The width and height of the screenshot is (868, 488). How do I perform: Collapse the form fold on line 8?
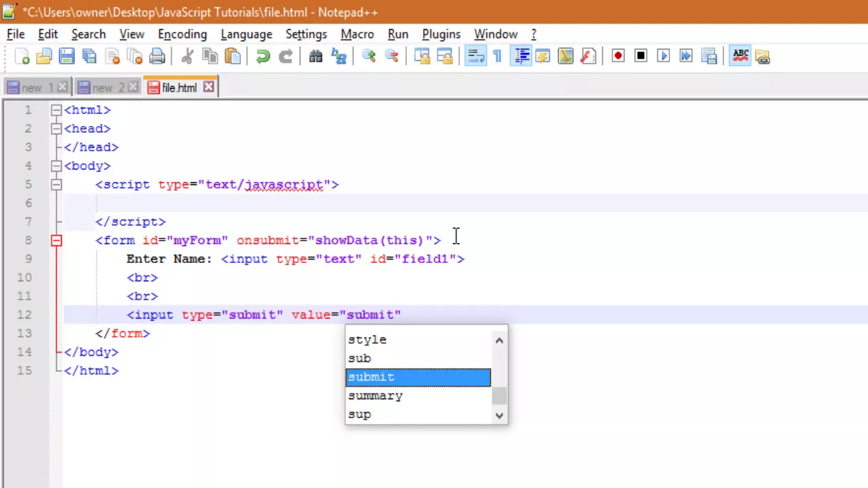[x=56, y=240]
